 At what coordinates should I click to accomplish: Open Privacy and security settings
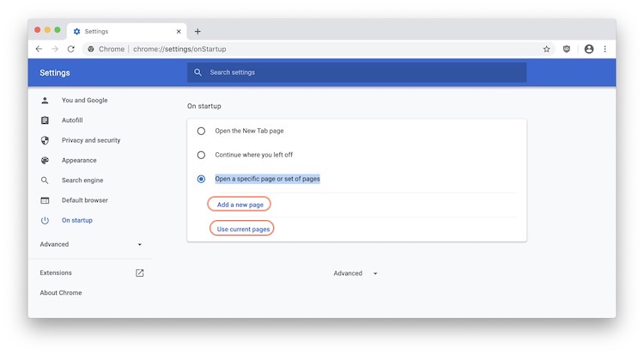coord(91,140)
